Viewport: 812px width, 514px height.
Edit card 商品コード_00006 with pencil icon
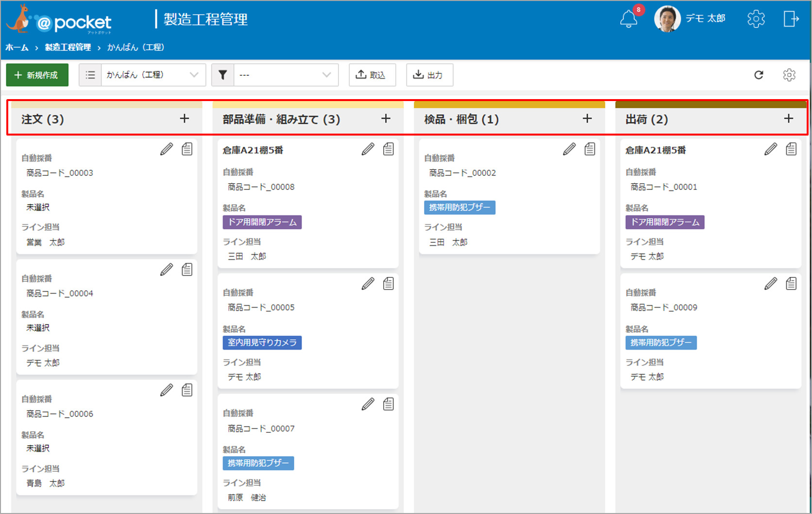point(167,390)
